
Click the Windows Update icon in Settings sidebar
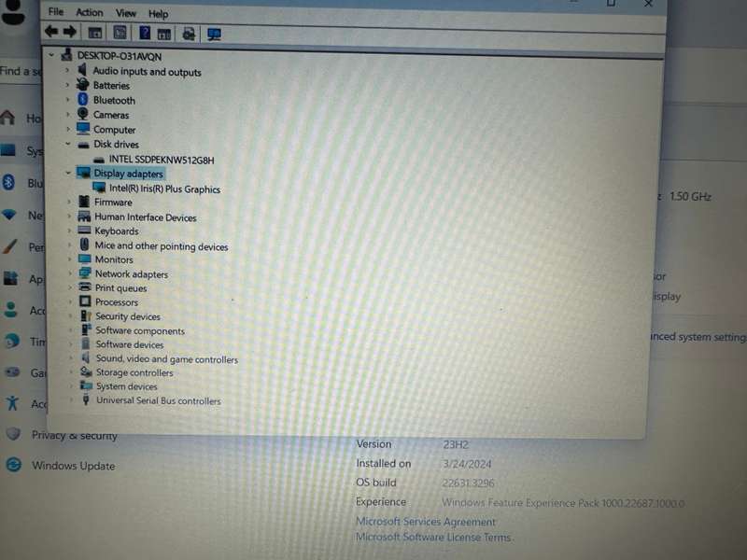click(14, 465)
